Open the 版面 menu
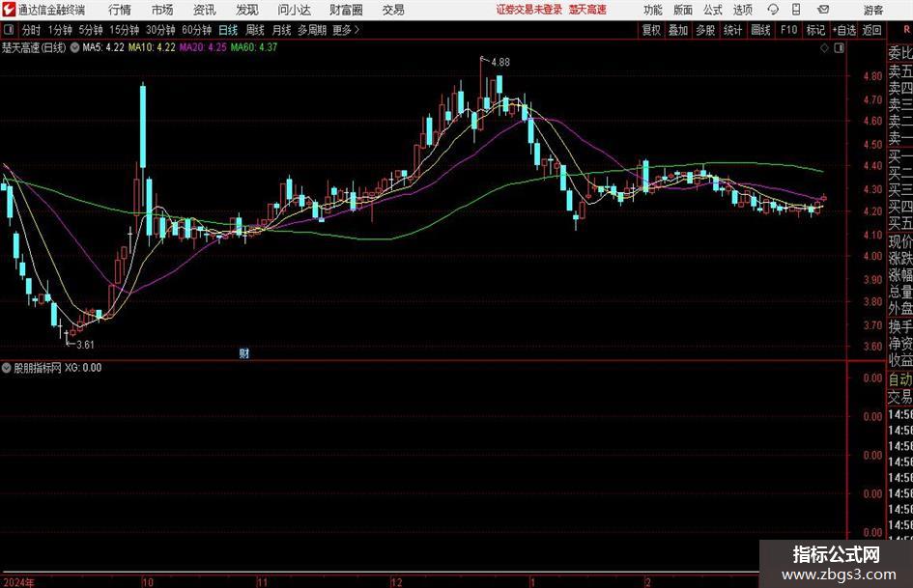The image size is (913, 588). click(x=682, y=10)
